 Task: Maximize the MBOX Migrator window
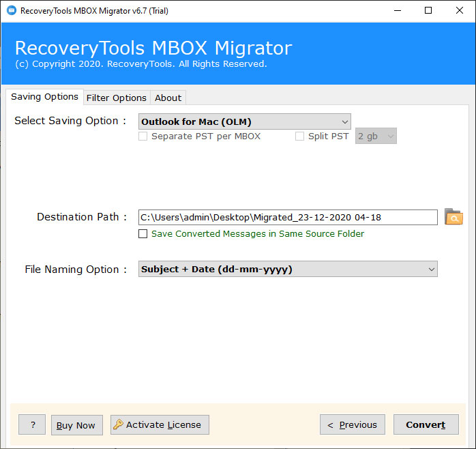coord(428,11)
